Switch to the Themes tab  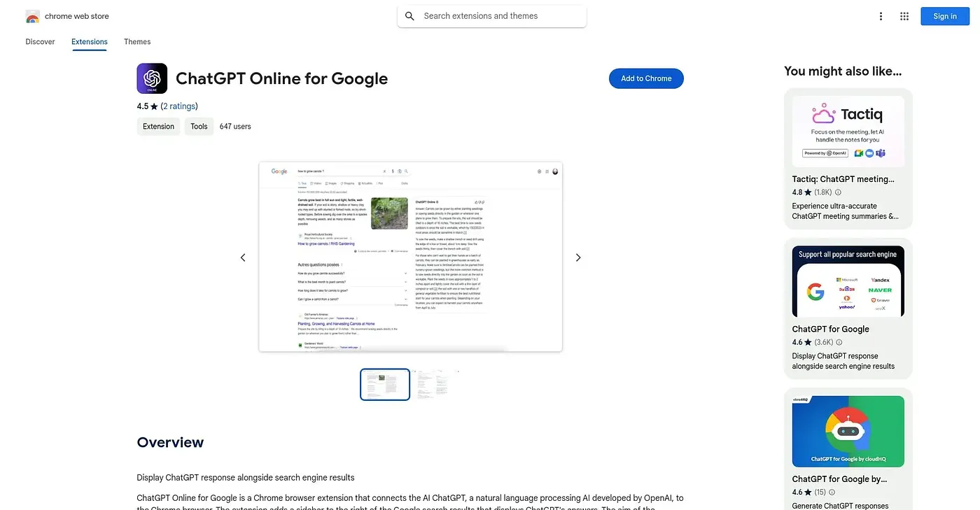tap(137, 42)
